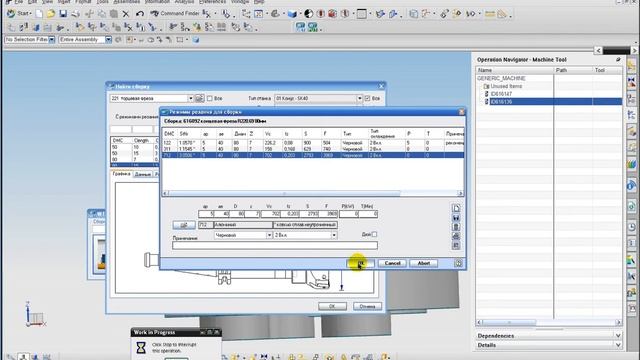
Task: Select ID616147 in navigator tree
Action: 501,94
